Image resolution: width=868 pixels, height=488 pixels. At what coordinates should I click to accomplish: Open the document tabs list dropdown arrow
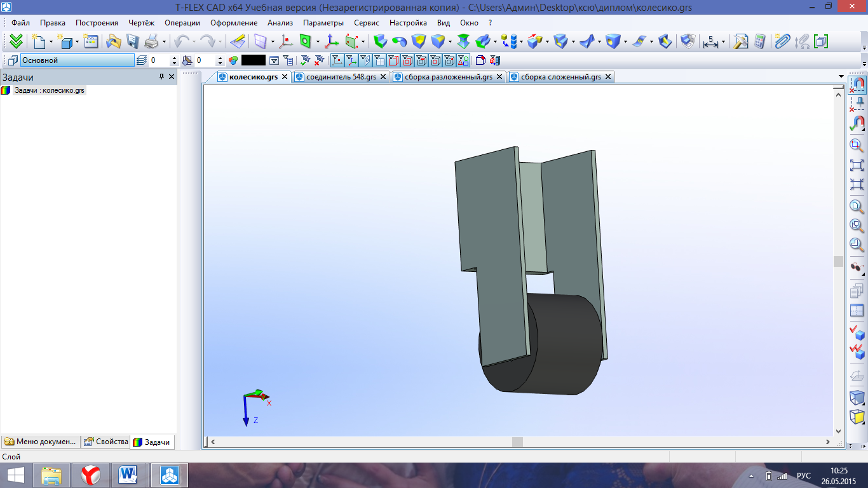[841, 77]
